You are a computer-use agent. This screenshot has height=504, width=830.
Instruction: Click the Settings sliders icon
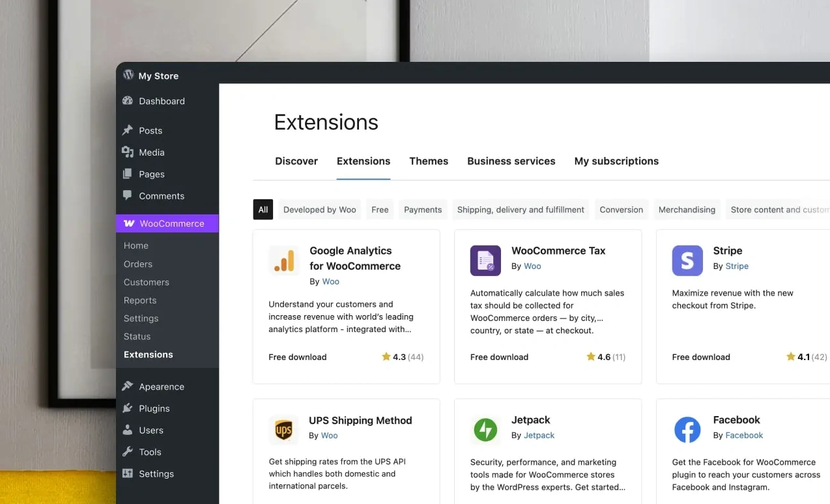pos(128,473)
